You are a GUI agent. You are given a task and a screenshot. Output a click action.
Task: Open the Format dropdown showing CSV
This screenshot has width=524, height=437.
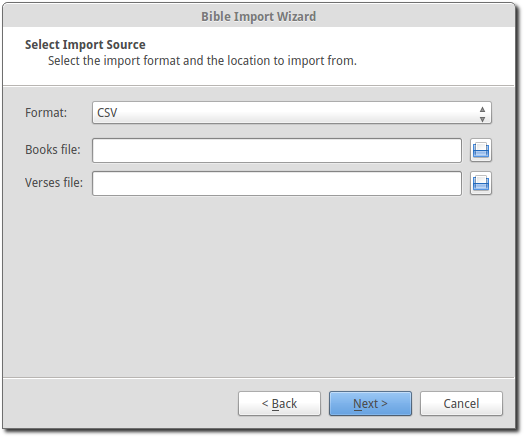pyautogui.click(x=292, y=113)
